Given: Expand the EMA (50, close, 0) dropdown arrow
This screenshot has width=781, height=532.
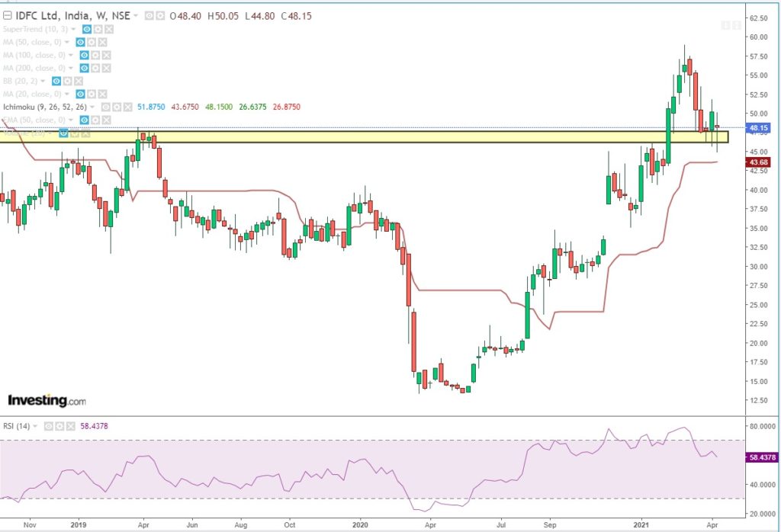Looking at the screenshot, I should point(71,120).
